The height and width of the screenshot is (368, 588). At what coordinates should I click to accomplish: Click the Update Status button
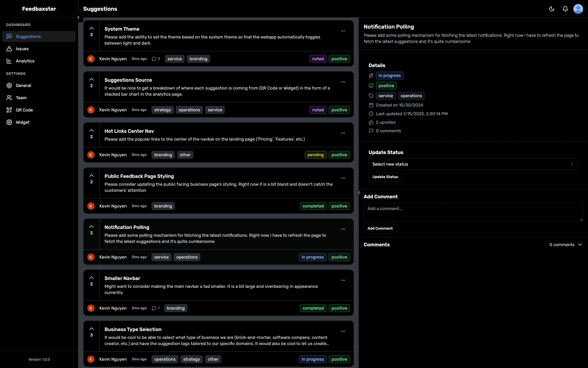(x=385, y=177)
